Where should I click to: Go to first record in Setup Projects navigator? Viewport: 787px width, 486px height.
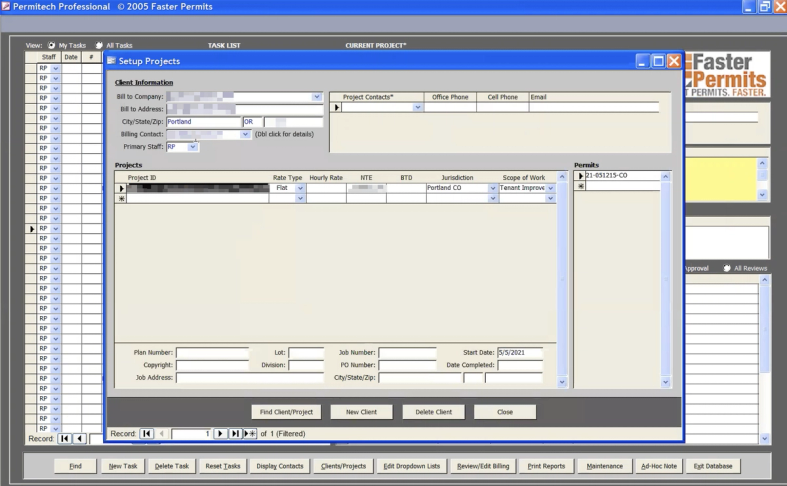pos(147,433)
